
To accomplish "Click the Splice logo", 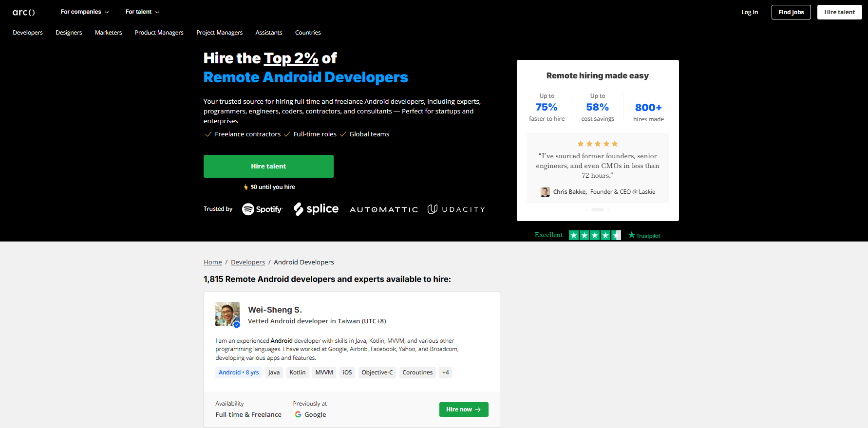I will click(316, 209).
